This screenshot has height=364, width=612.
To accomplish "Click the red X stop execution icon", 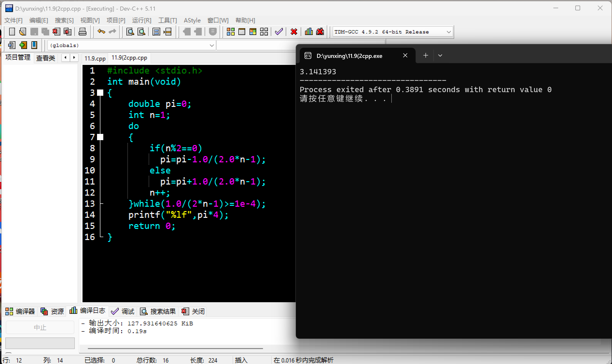I will 294,32.
